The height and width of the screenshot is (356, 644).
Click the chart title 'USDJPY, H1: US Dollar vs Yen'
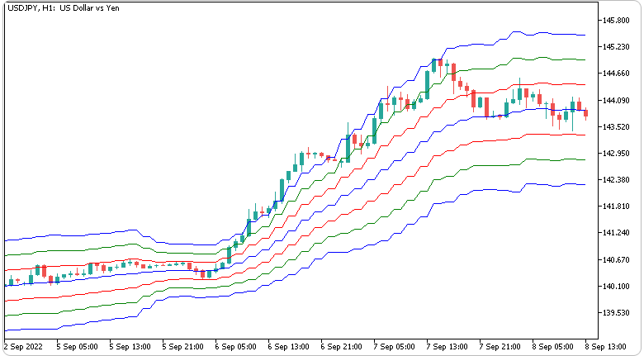[64, 8]
